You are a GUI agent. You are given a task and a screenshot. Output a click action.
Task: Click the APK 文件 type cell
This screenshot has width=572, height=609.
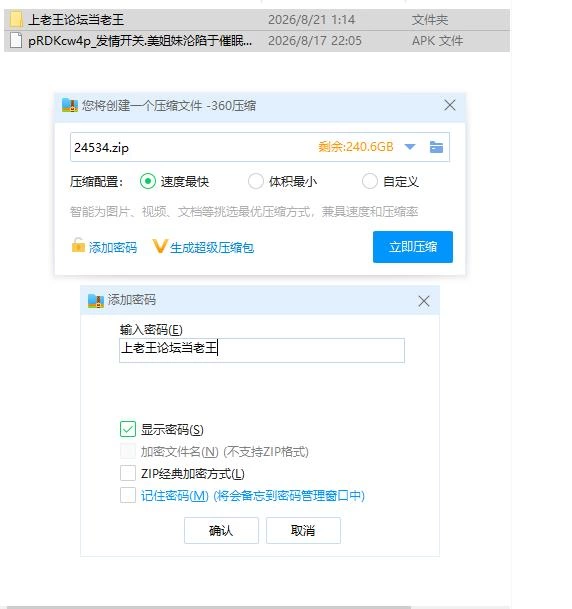coord(437,41)
